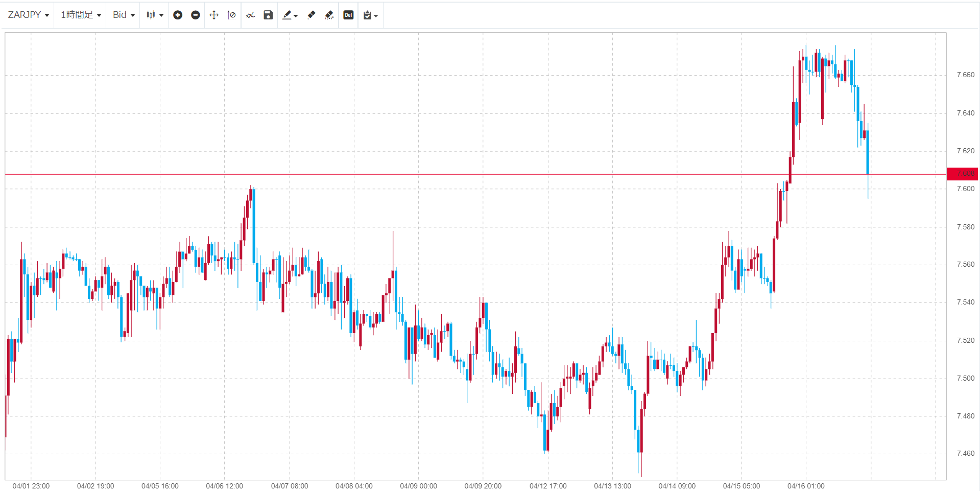980x491 pixels.
Task: Click the save chart floppy disk icon
Action: pyautogui.click(x=268, y=15)
